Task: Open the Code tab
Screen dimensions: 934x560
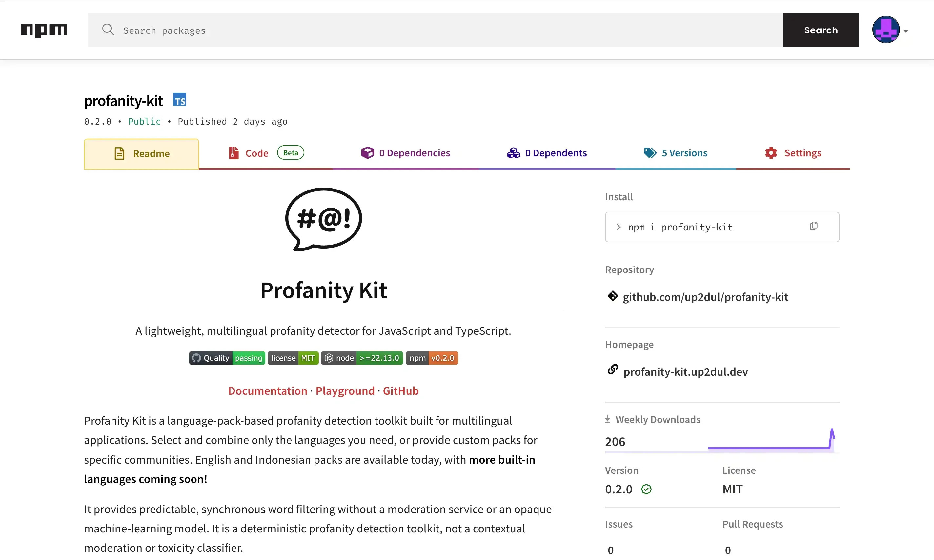Action: pyautogui.click(x=266, y=153)
